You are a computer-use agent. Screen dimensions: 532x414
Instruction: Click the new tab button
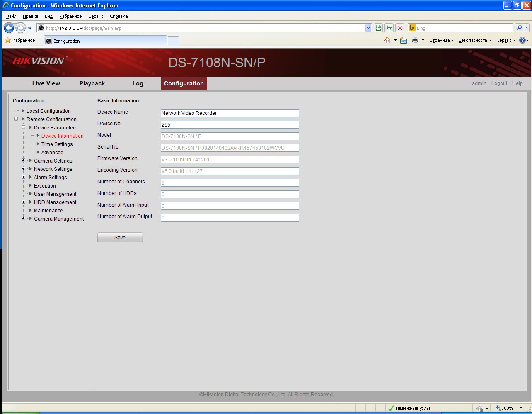pyautogui.click(x=173, y=41)
